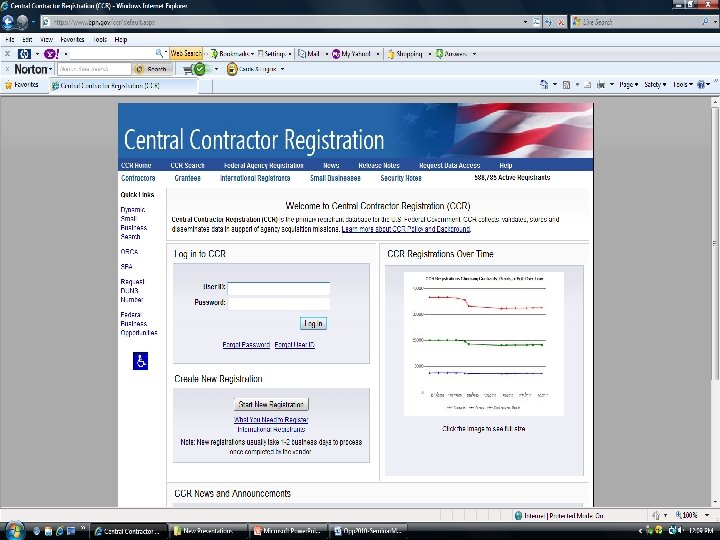Viewport: 720px width, 540px height.
Task: Click the blue wheelchair accessibility icon
Action: [140, 361]
